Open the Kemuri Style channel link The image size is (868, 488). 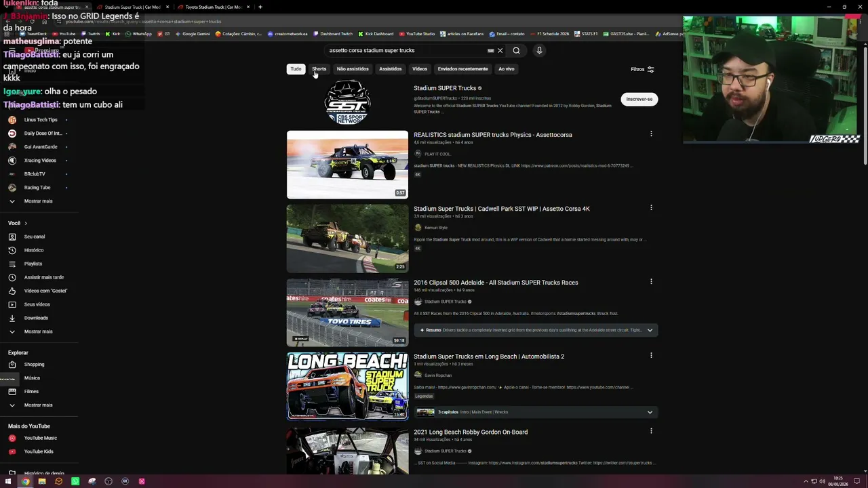[436, 228]
